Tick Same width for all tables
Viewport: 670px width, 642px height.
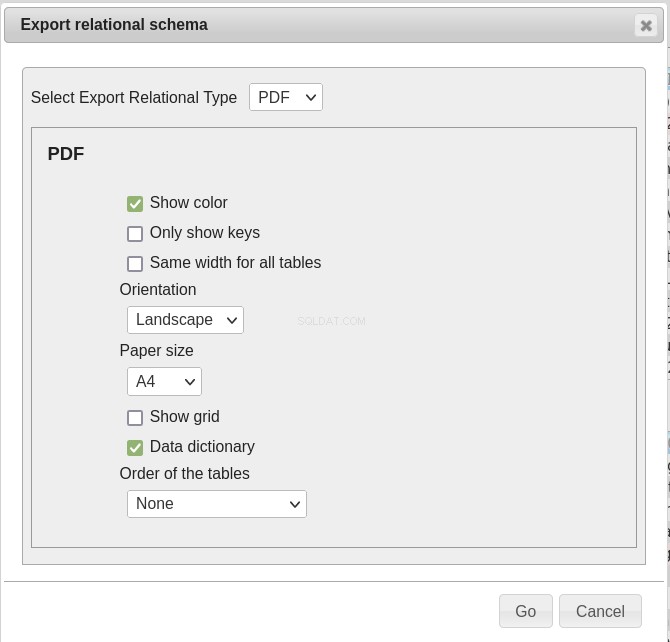pos(135,264)
